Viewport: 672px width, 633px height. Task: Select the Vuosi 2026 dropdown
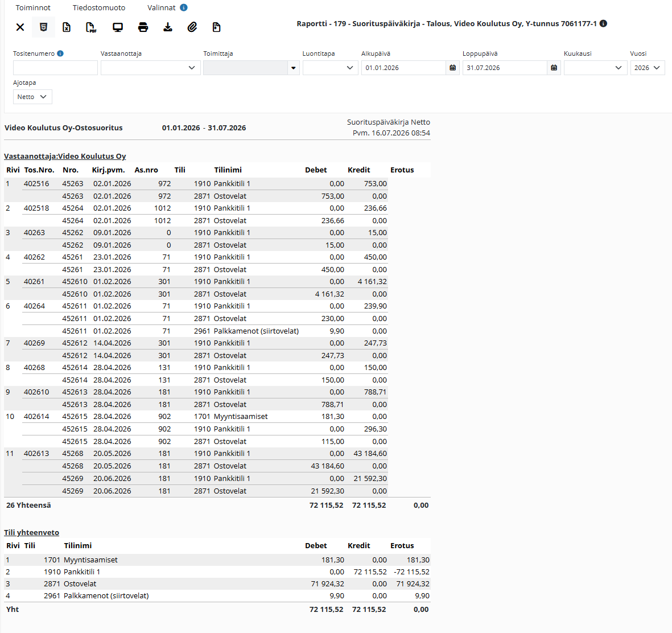click(x=647, y=68)
